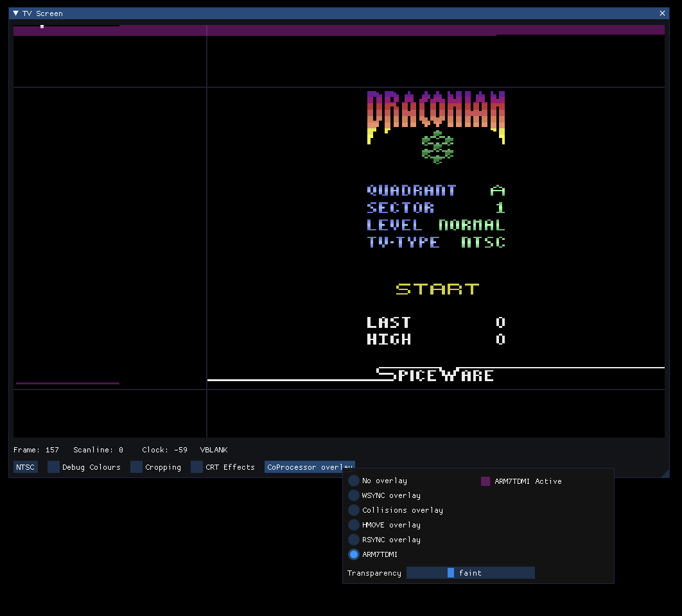Open the CoProcessor overlay dropdown
682x616 pixels.
coord(310,467)
